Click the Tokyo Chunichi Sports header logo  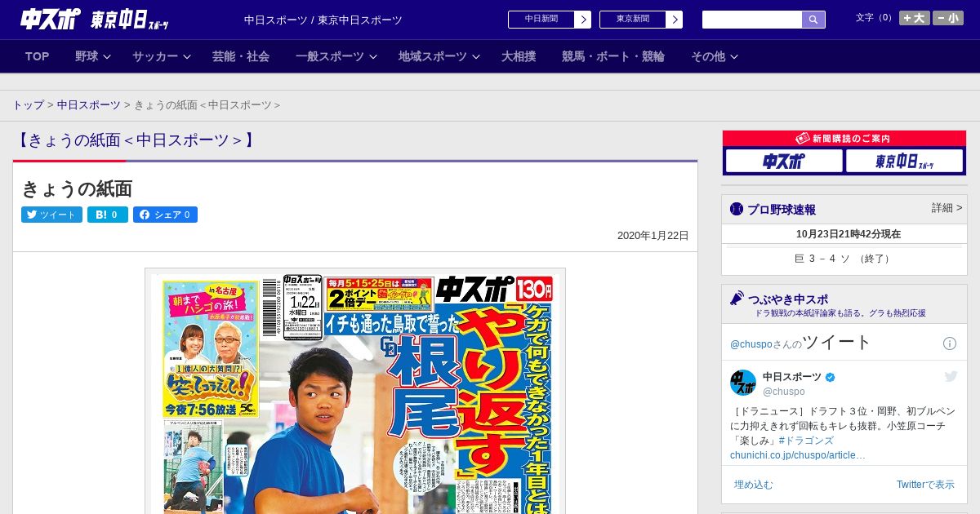pos(131,20)
